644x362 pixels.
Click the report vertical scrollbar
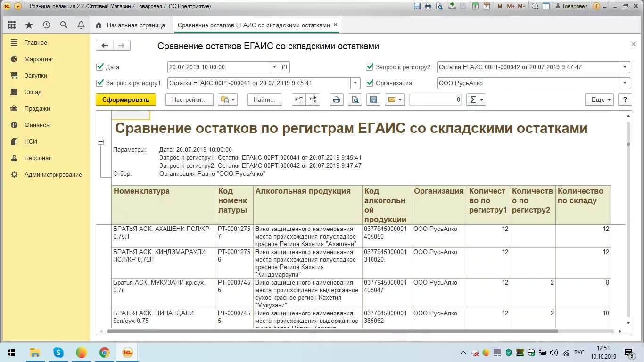[x=628, y=219]
